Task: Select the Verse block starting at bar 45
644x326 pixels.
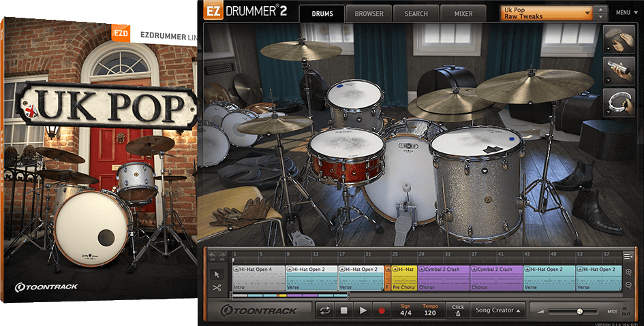Action: (x=549, y=278)
